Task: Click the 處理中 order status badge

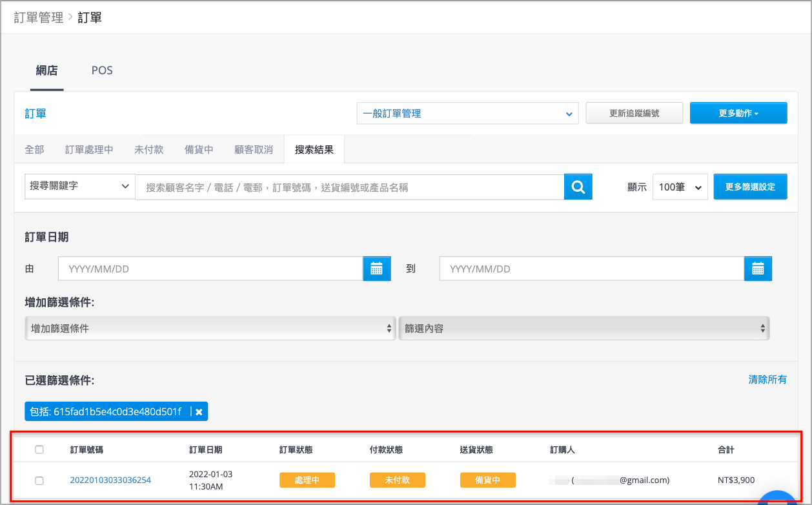Action: pyautogui.click(x=307, y=480)
